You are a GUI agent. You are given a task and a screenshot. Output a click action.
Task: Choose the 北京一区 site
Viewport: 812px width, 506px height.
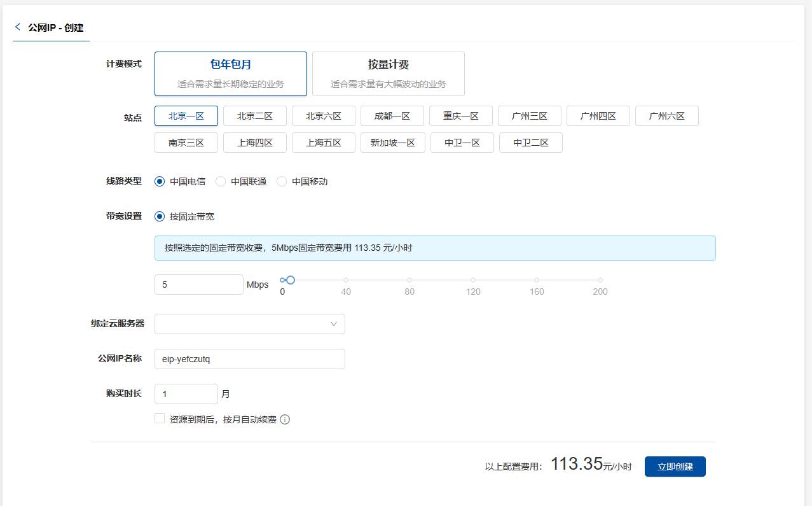186,116
